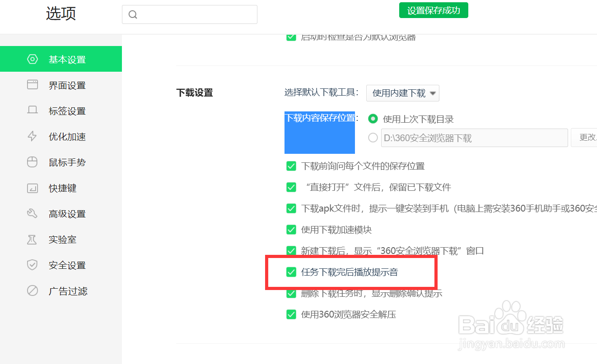Go to 鼠标手势 settings
597x364 pixels.
coord(61,162)
